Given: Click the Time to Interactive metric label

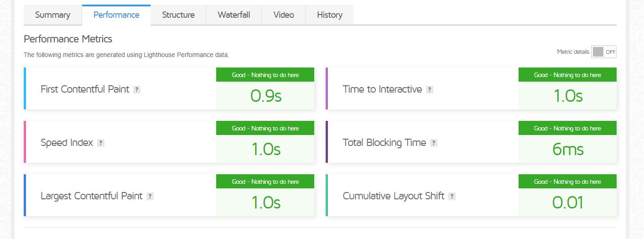Looking at the screenshot, I should click(x=382, y=89).
